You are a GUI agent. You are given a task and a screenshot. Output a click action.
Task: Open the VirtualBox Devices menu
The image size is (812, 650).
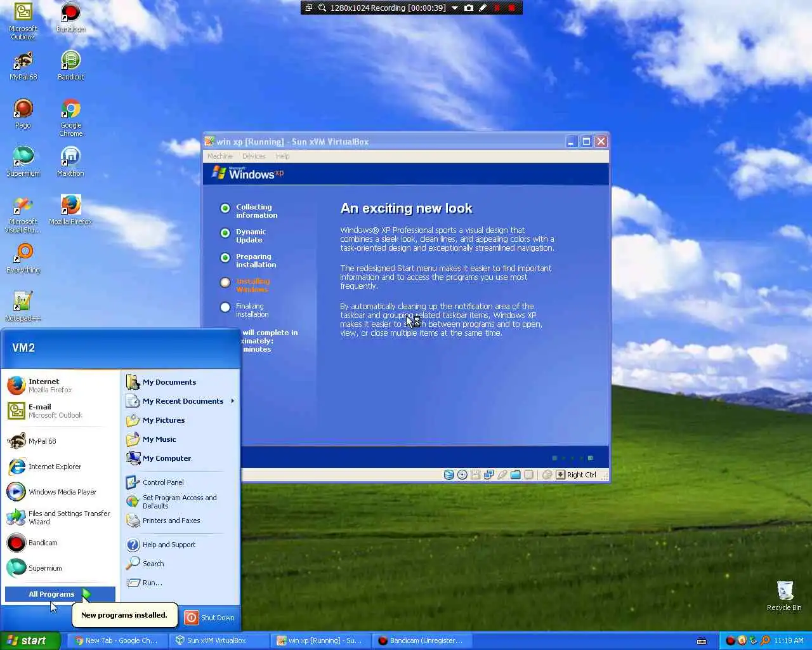click(254, 156)
